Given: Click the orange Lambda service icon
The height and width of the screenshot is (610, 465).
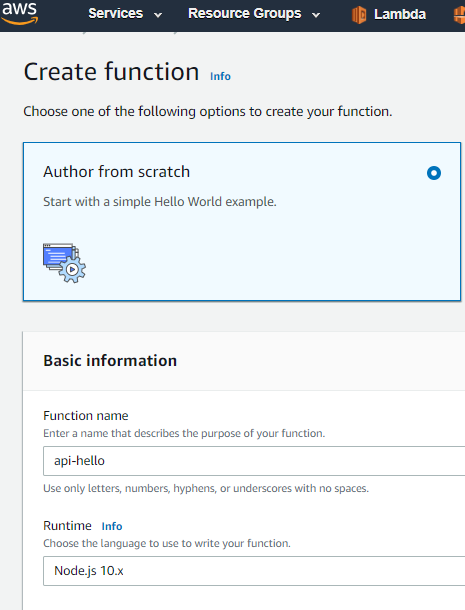Looking at the screenshot, I should click(359, 15).
